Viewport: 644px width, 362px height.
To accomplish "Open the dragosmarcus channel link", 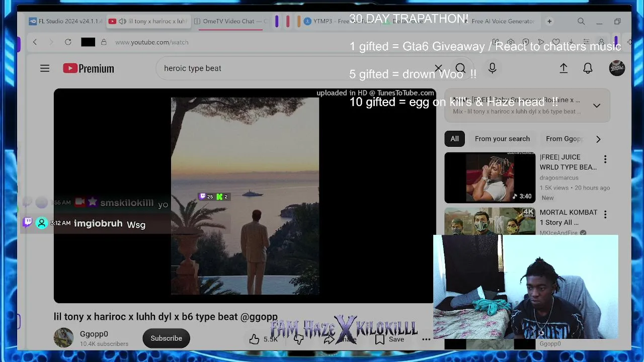I will click(x=559, y=177).
